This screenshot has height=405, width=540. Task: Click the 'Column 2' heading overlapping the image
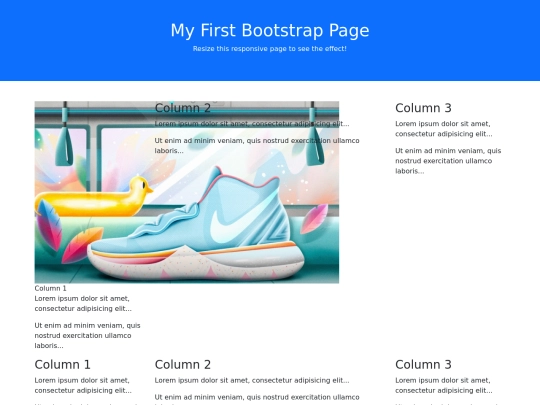coord(183,108)
